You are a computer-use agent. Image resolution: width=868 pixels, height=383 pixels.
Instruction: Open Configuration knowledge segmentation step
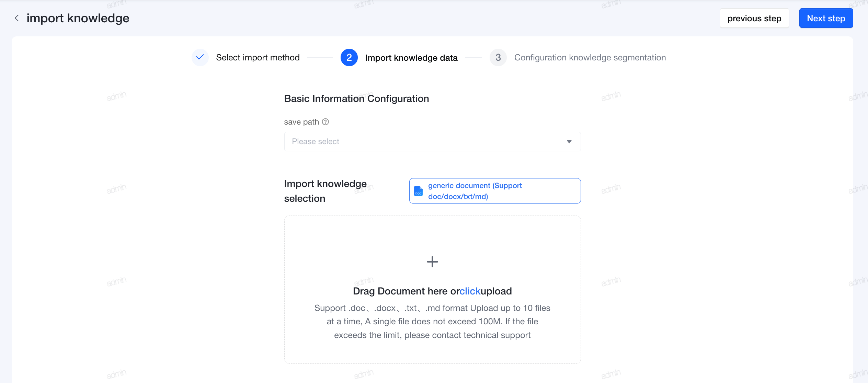(x=590, y=57)
